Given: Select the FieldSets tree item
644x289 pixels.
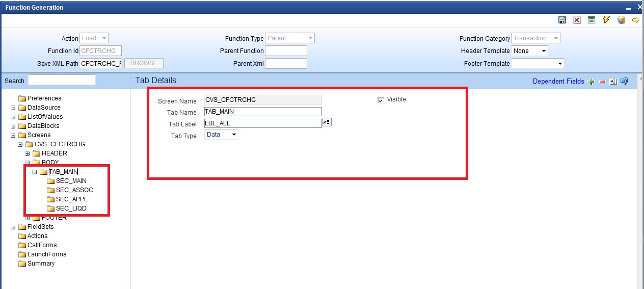Looking at the screenshot, I should coord(40,227).
